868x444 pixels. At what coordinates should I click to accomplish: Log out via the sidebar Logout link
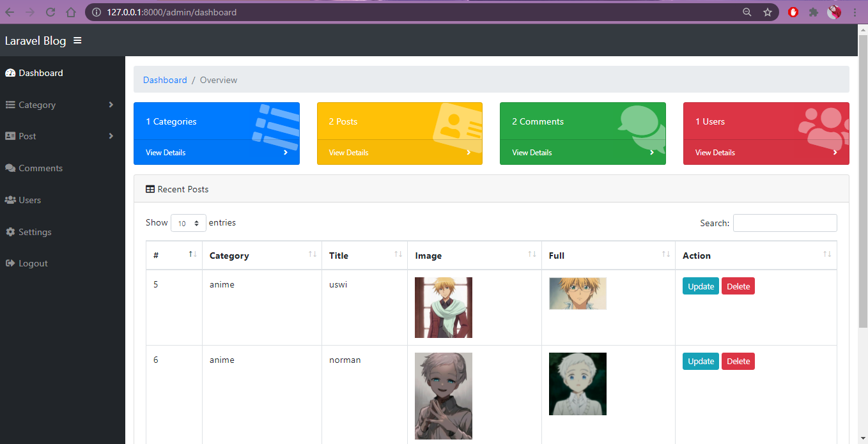33,263
